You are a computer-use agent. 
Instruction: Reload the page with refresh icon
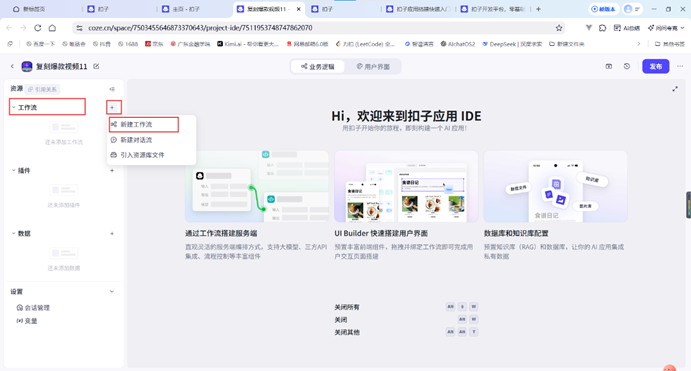point(38,28)
